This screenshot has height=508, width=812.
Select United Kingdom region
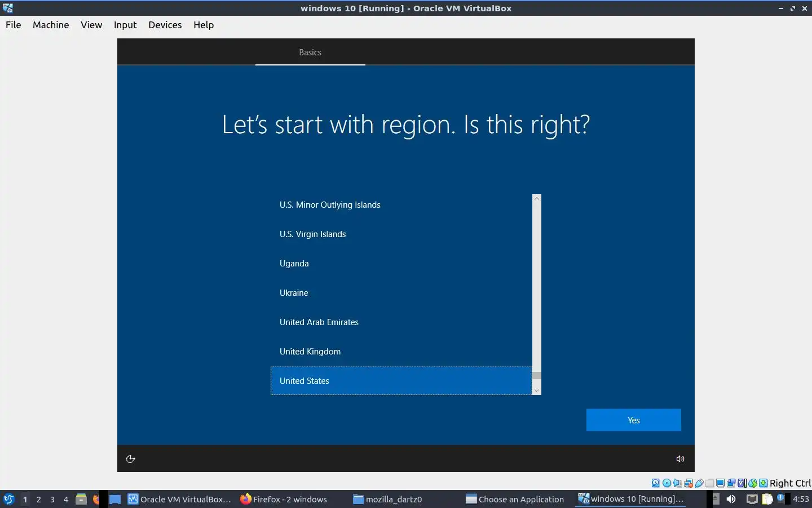point(401,352)
